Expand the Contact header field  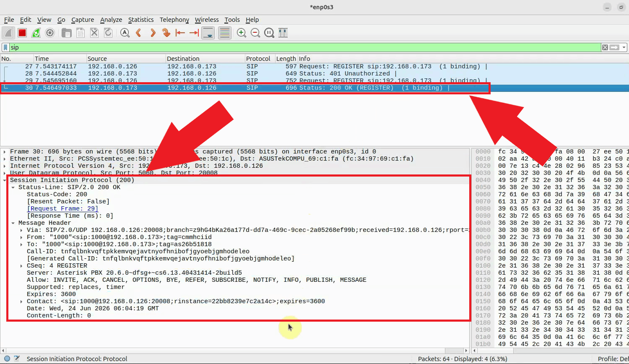[x=21, y=302]
